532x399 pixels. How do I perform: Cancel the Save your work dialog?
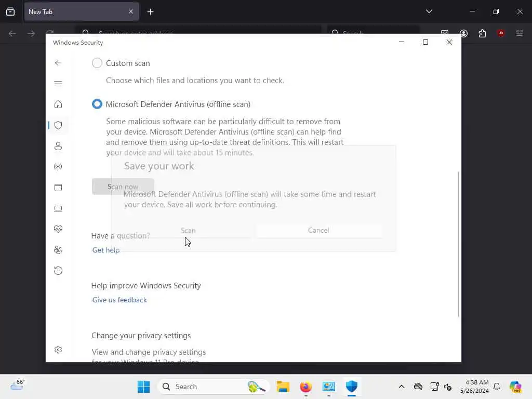318,230
